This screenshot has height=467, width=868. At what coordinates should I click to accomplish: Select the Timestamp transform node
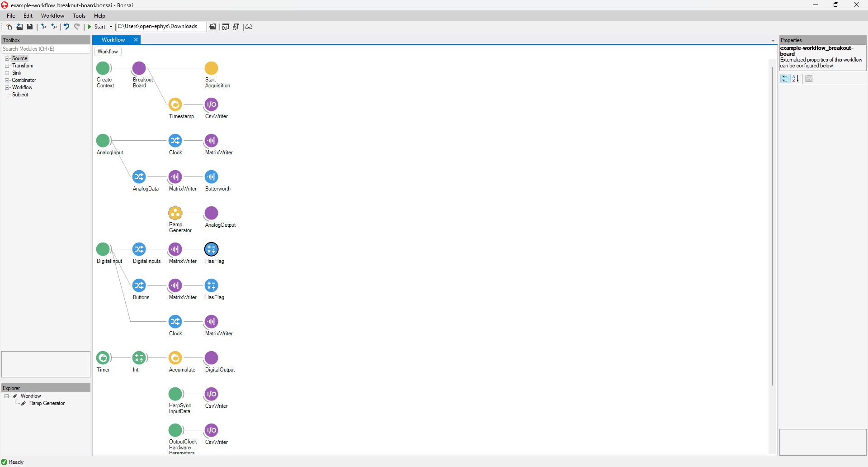(x=175, y=104)
